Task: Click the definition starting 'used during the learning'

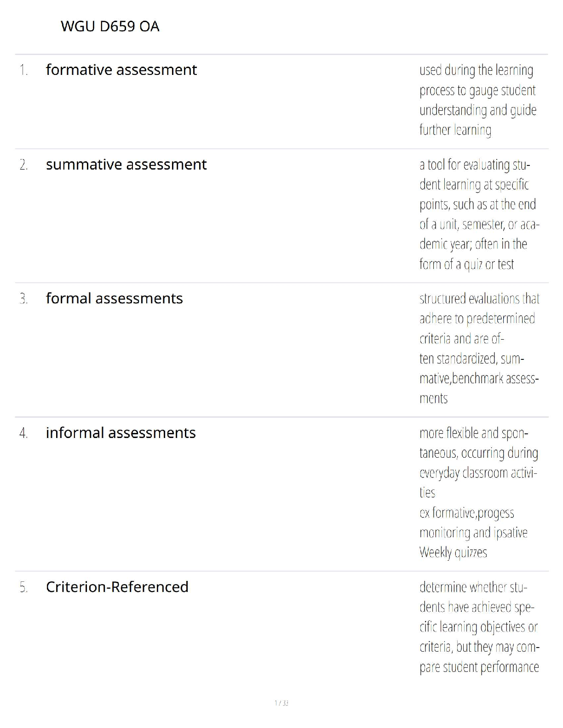Action: coord(478,100)
